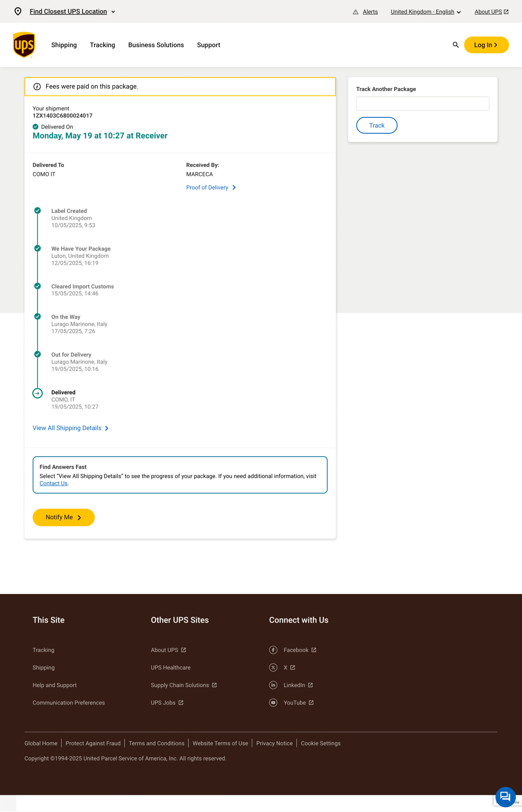This screenshot has width=522, height=812.
Task: Click Find Closest UPS Location link
Action: [x=68, y=11]
